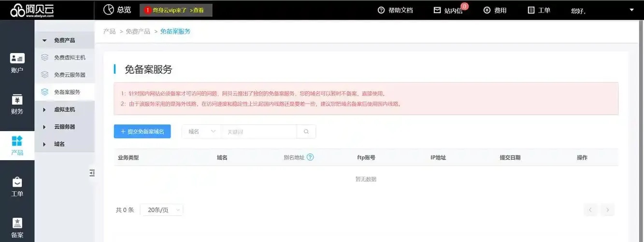Viewport: 644px width, 242px height.
Task: Click the 您好 user greeting
Action: pos(578,11)
